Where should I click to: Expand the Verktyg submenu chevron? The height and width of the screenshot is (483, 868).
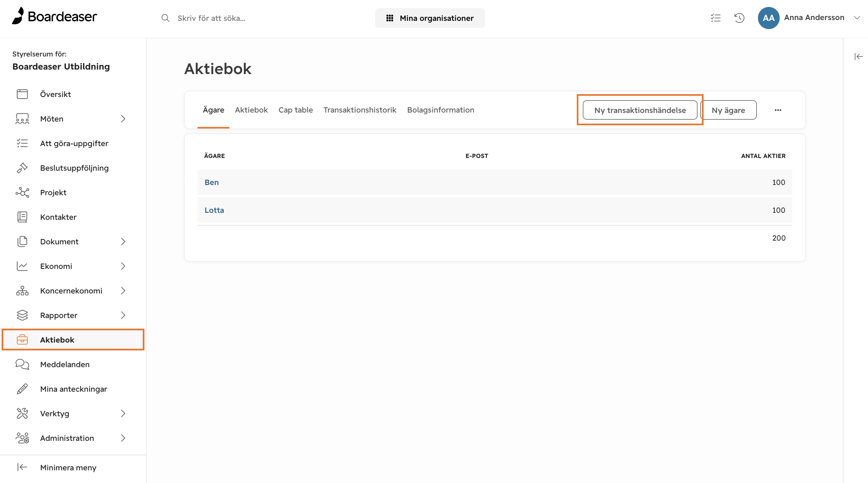click(x=123, y=413)
